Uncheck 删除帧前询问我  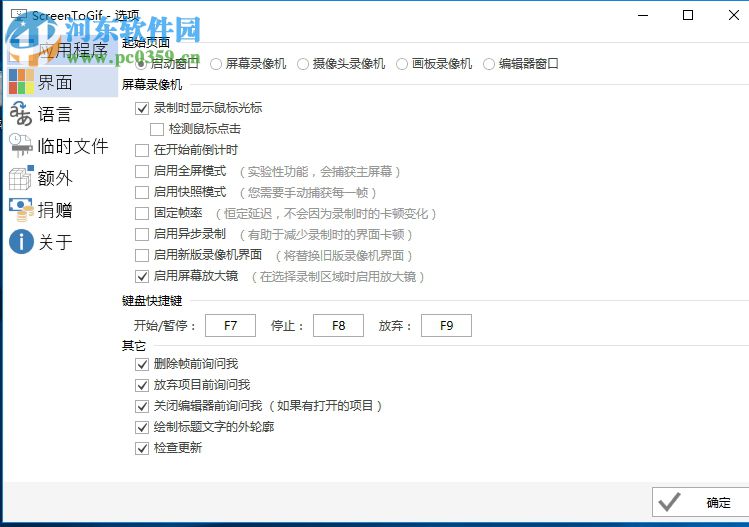point(142,365)
